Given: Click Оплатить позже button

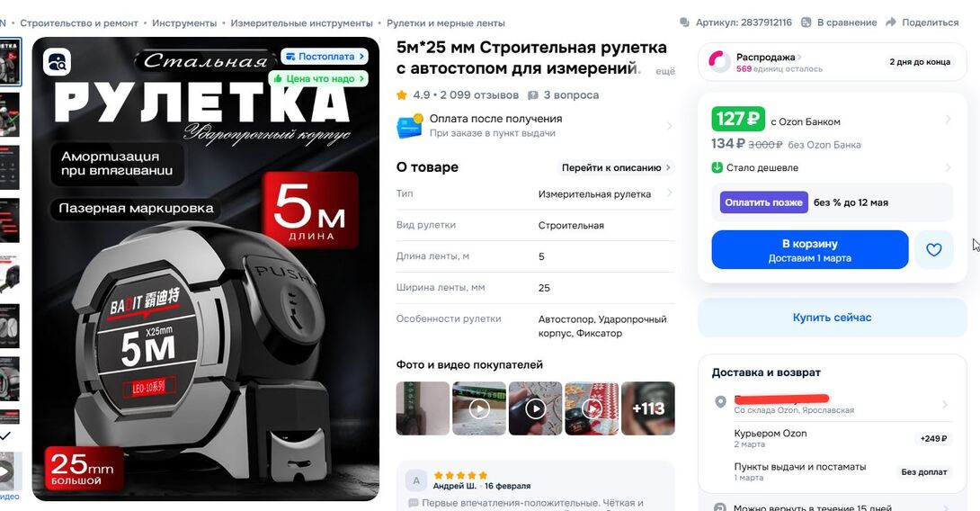Looking at the screenshot, I should point(763,202).
